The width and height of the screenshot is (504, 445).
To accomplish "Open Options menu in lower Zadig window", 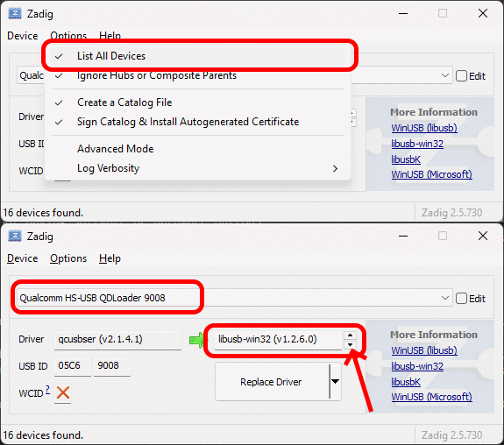I will pyautogui.click(x=68, y=258).
